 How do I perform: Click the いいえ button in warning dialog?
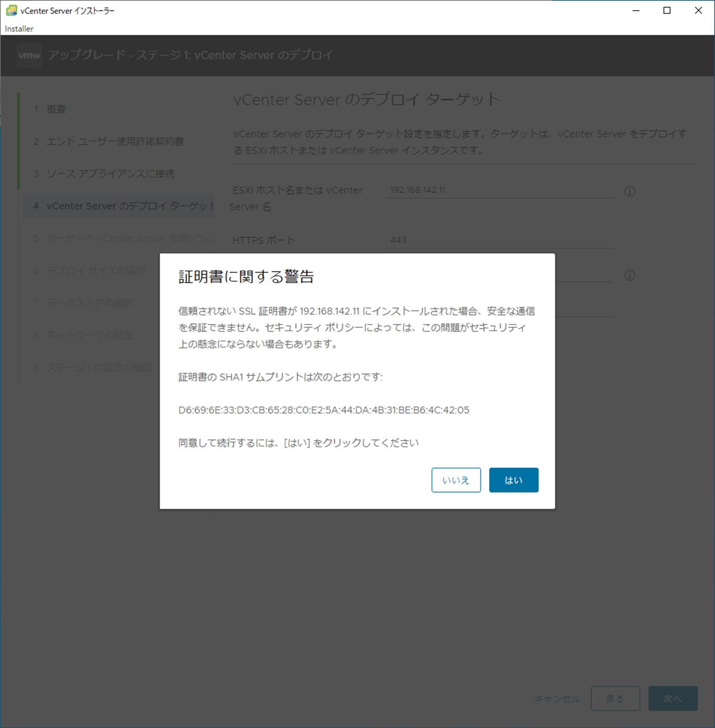click(x=456, y=480)
